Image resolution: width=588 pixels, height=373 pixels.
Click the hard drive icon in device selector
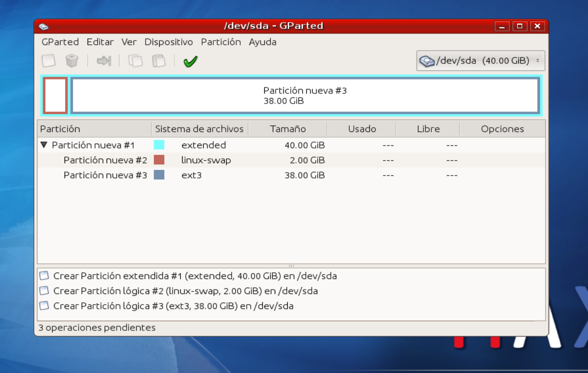427,60
